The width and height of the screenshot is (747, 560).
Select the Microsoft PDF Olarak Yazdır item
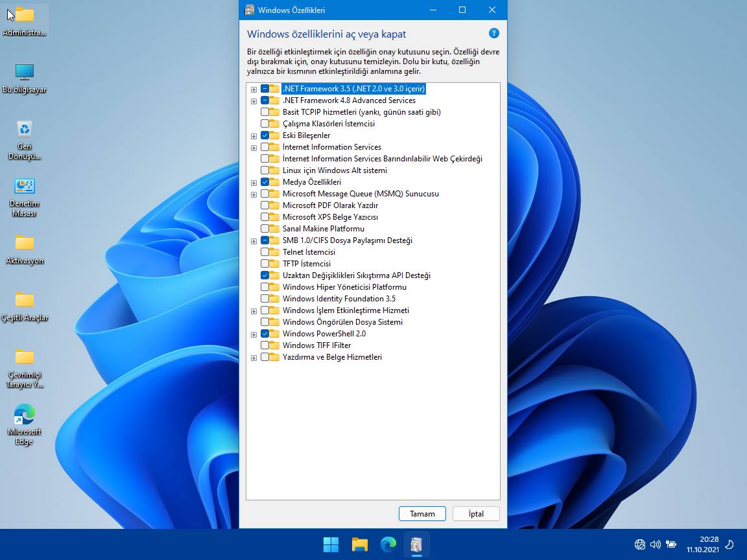tap(330, 205)
